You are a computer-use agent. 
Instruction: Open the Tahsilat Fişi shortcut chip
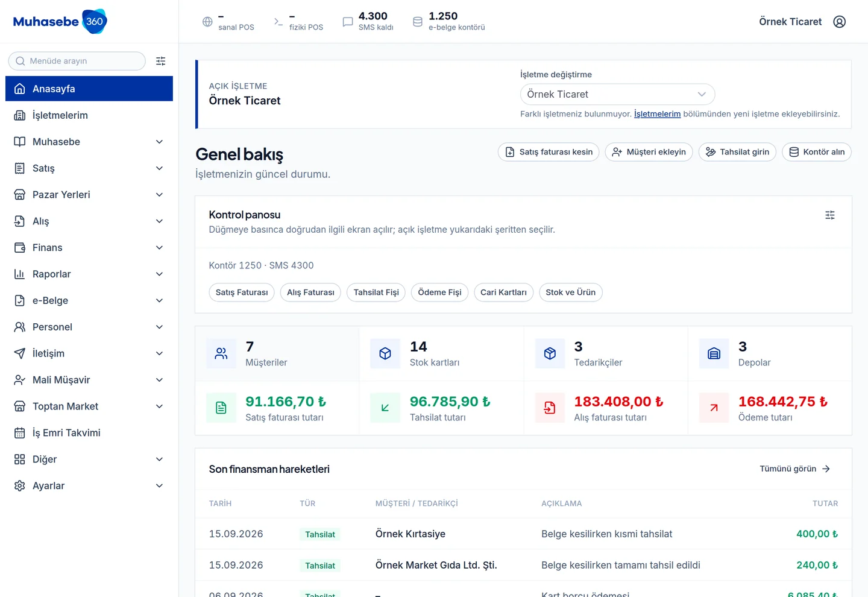376,292
